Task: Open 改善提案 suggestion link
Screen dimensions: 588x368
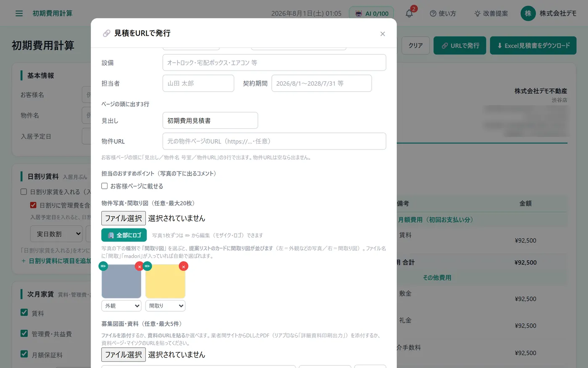Action: tap(491, 13)
